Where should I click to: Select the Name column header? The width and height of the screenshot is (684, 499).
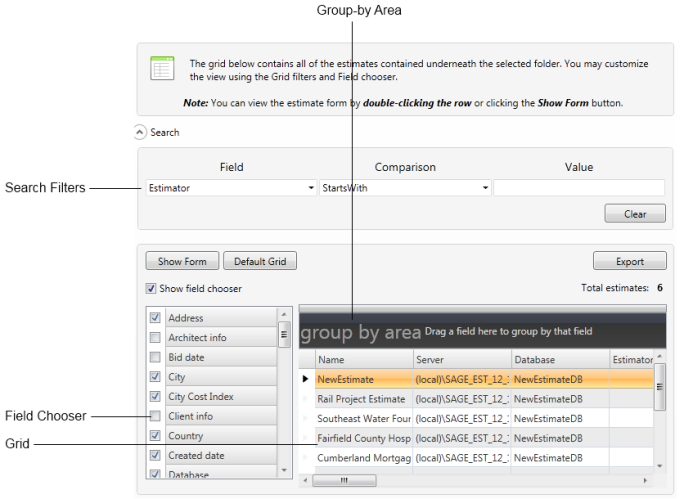pyautogui.click(x=361, y=359)
